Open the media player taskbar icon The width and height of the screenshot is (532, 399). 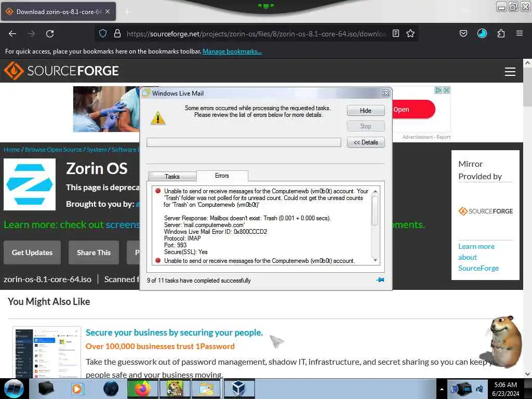[77, 389]
